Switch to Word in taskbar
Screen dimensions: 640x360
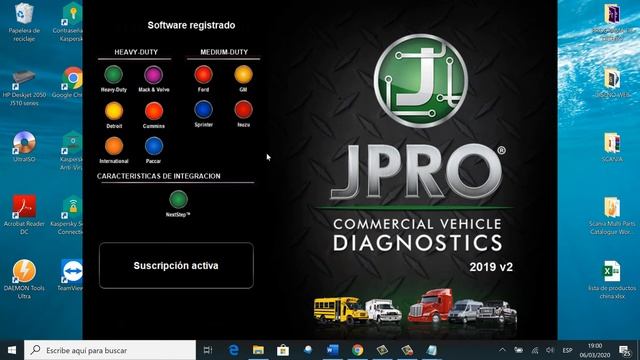click(332, 350)
